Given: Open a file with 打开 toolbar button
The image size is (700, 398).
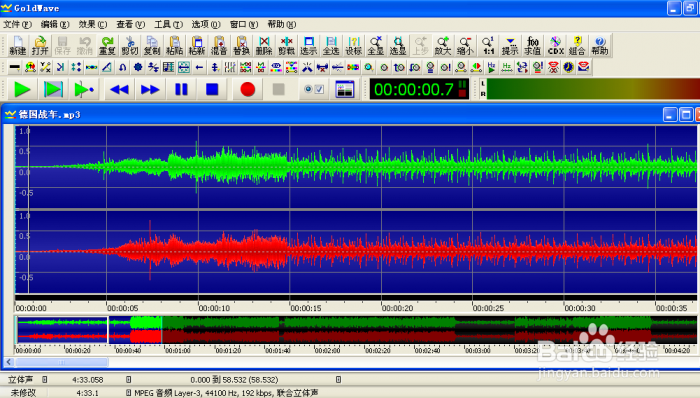Looking at the screenshot, I should coord(40,46).
